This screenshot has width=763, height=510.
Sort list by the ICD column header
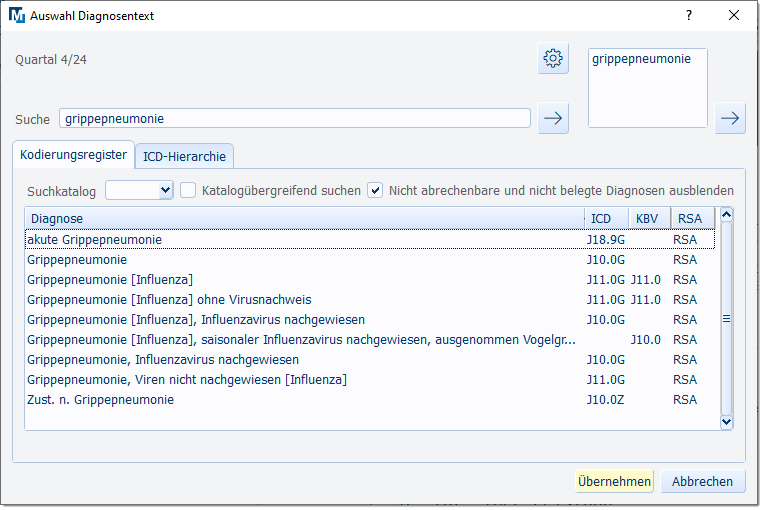tap(605, 218)
